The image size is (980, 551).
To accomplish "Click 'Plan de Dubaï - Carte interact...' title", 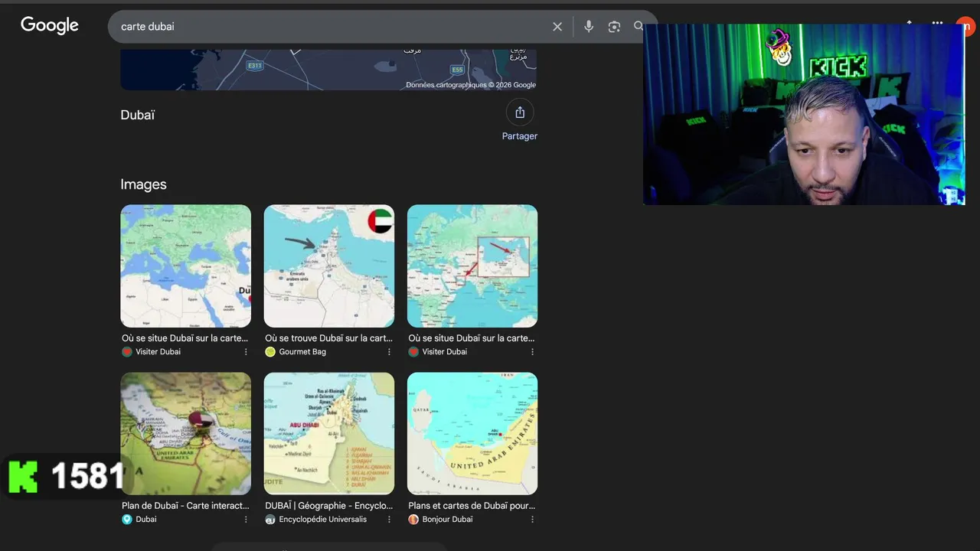I will pyautogui.click(x=185, y=506).
